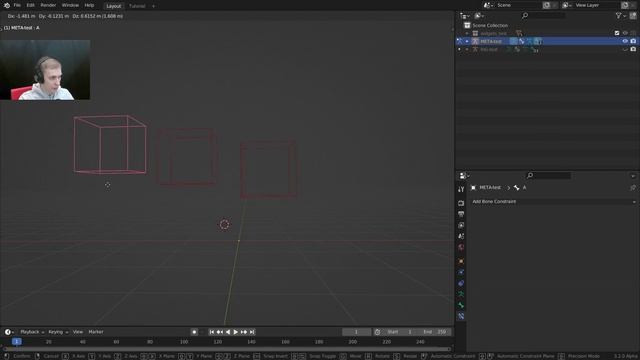This screenshot has width=640, height=360.
Task: Open the Object Constraints properties tab
Action: pos(461,283)
